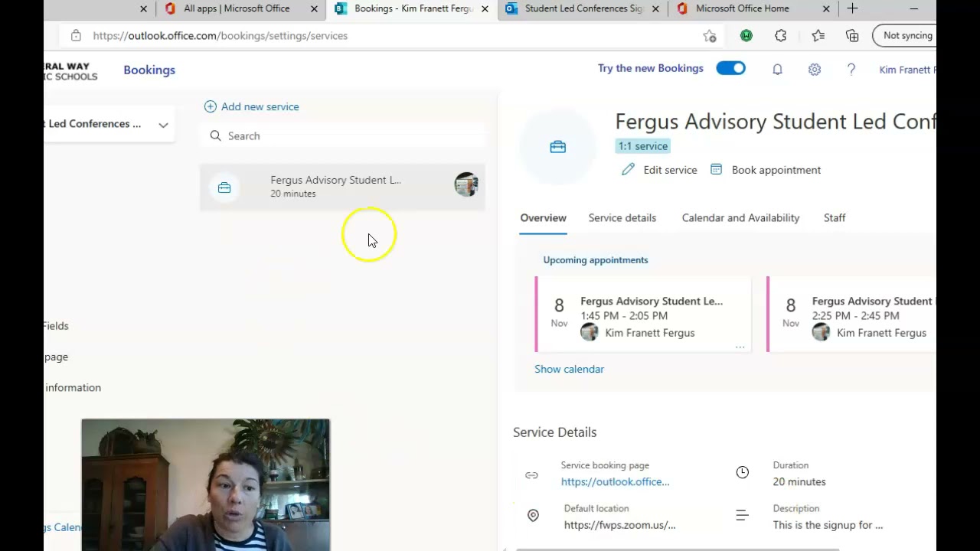
Task: Click the description lines icon
Action: click(x=742, y=516)
